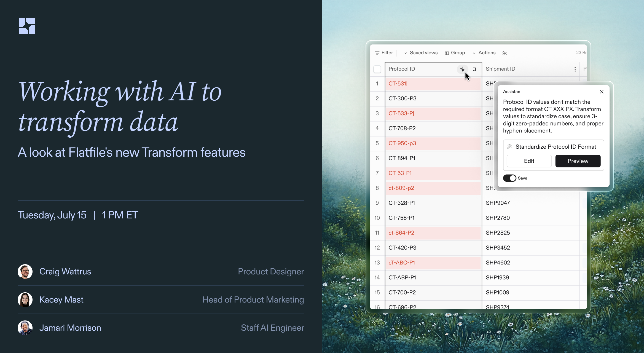Image resolution: width=644 pixels, height=353 pixels.
Task: Open the Filter panel using its funnel icon
Action: pyautogui.click(x=377, y=53)
